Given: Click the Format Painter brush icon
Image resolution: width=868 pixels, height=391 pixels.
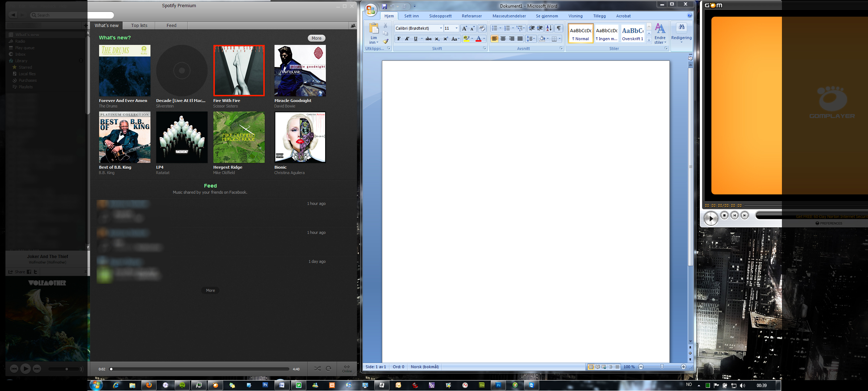Looking at the screenshot, I should [386, 41].
